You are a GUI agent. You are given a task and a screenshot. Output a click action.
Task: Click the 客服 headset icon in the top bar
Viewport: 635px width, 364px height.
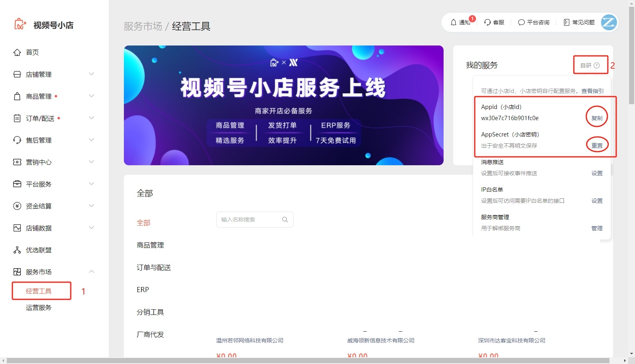point(488,22)
